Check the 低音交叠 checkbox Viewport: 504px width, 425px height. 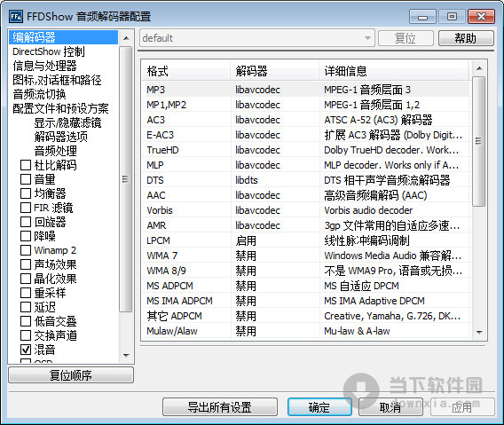[26, 321]
